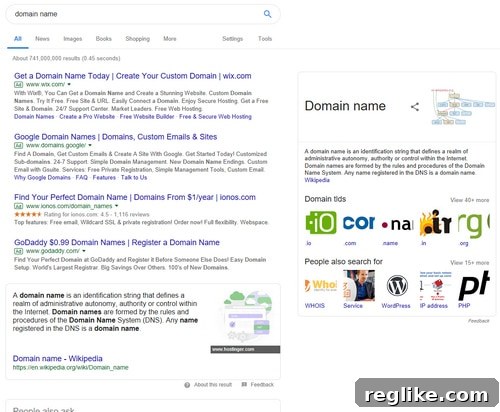Open the Shopping tab
500x412 pixels.
click(x=138, y=39)
